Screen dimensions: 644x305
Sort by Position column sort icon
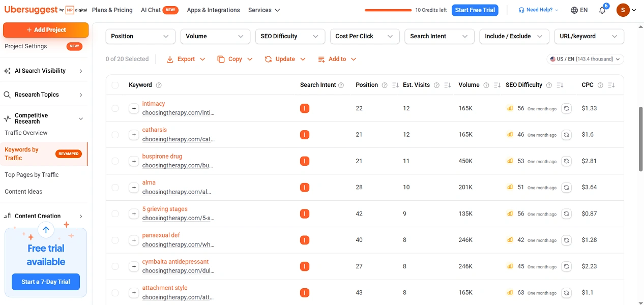point(395,85)
